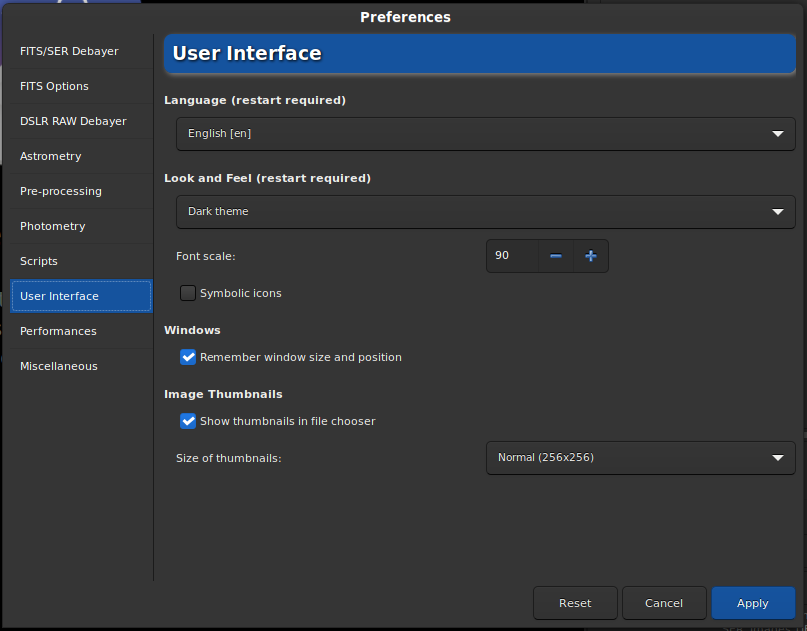Image resolution: width=807 pixels, height=631 pixels.
Task: Uncheck Remember window size and position
Action: point(188,357)
